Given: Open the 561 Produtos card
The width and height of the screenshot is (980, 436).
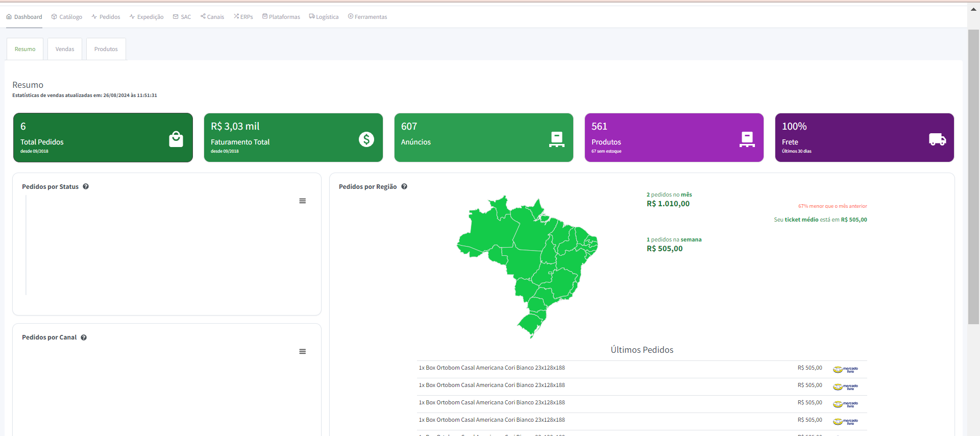Looking at the screenshot, I should click(674, 137).
